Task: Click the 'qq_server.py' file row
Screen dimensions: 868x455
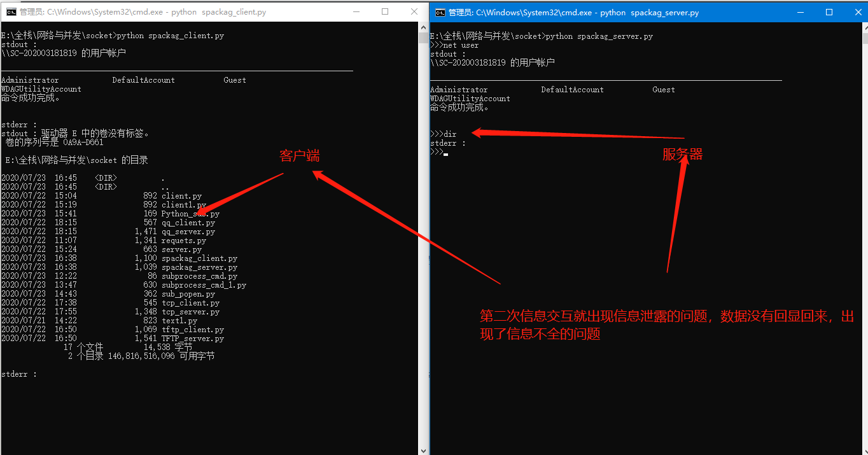Action: 108,232
